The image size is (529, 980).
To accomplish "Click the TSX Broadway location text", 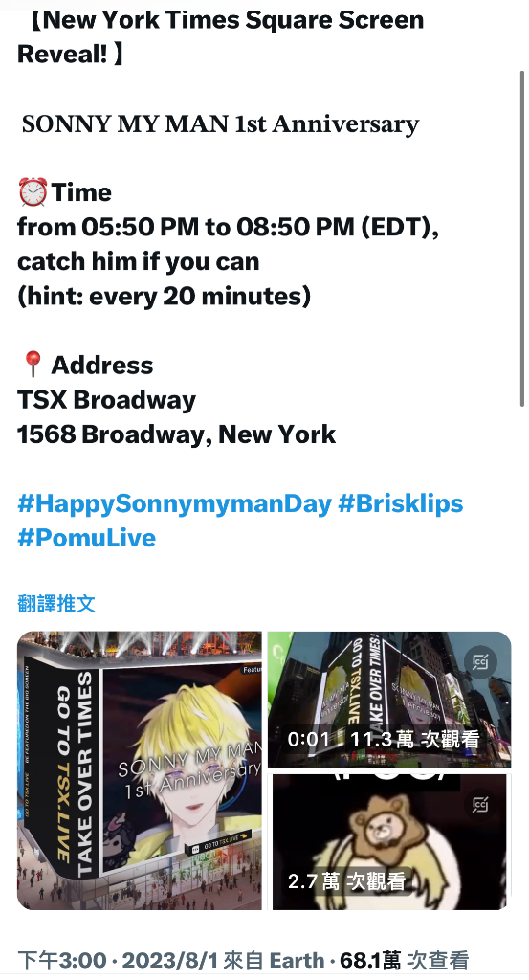I will point(107,400).
